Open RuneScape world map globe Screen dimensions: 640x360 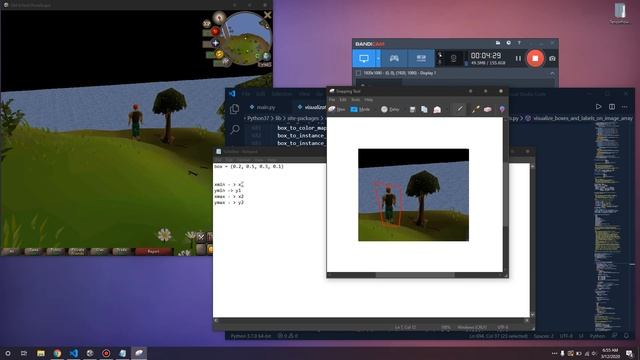pyautogui.click(x=266, y=56)
